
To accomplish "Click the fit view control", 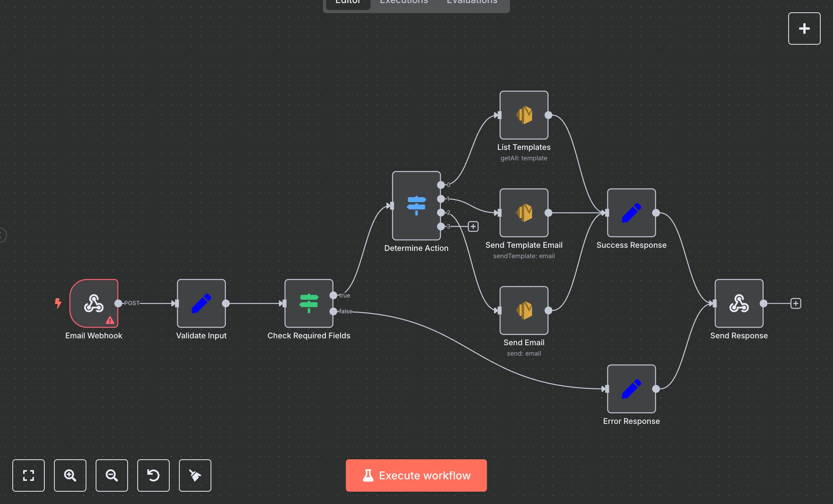I will click(29, 475).
